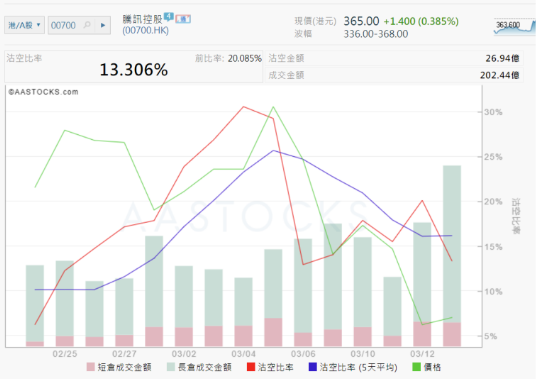
Task: Open the 騰訊控股 stock name link
Action: 143,19
